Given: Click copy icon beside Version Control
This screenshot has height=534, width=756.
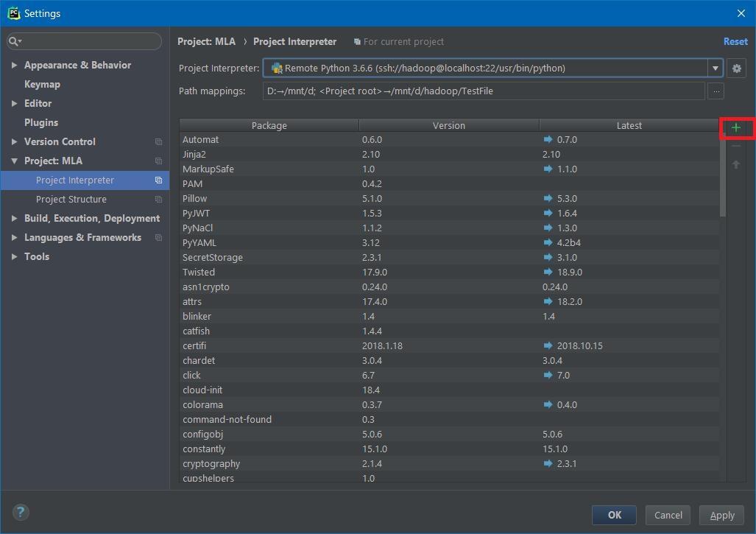Looking at the screenshot, I should [x=158, y=142].
